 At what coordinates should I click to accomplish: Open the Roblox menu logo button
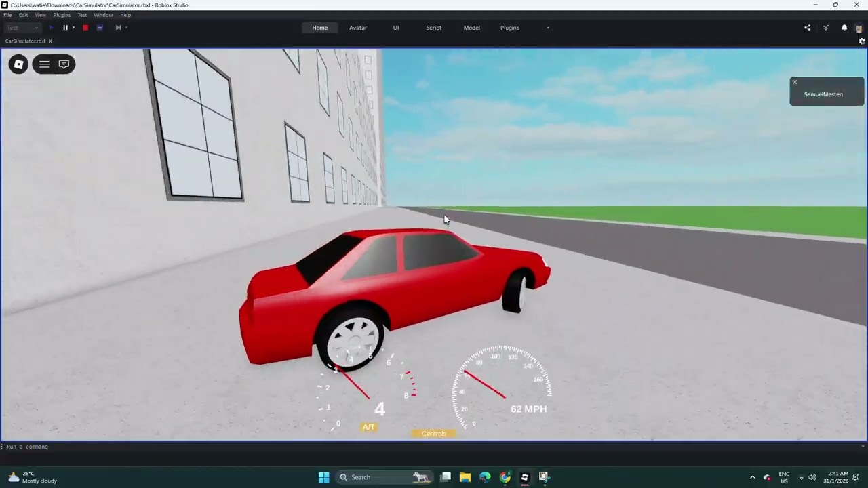18,64
